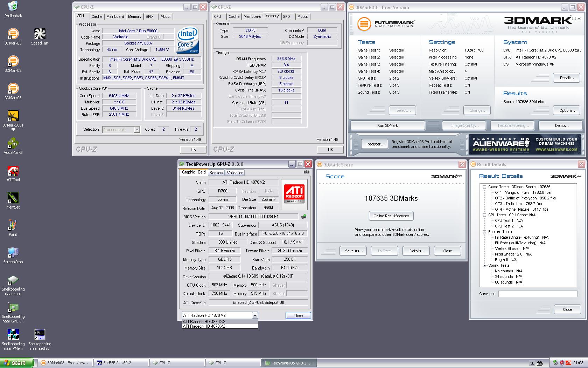Collapse Feature Tests tree node

click(x=484, y=232)
